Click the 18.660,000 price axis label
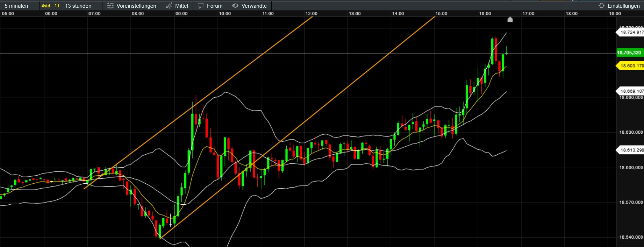644x247 pixels. 631,98
